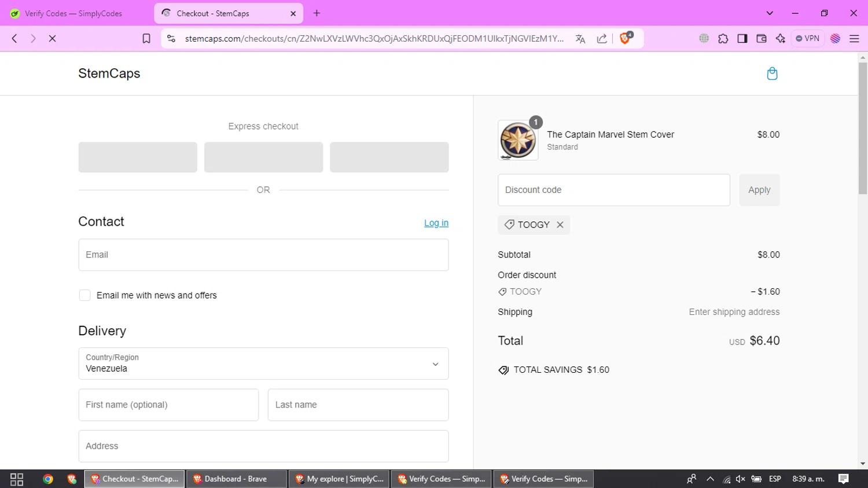Open the Wi-Fi network tray icon
The width and height of the screenshot is (868, 488).
726,479
